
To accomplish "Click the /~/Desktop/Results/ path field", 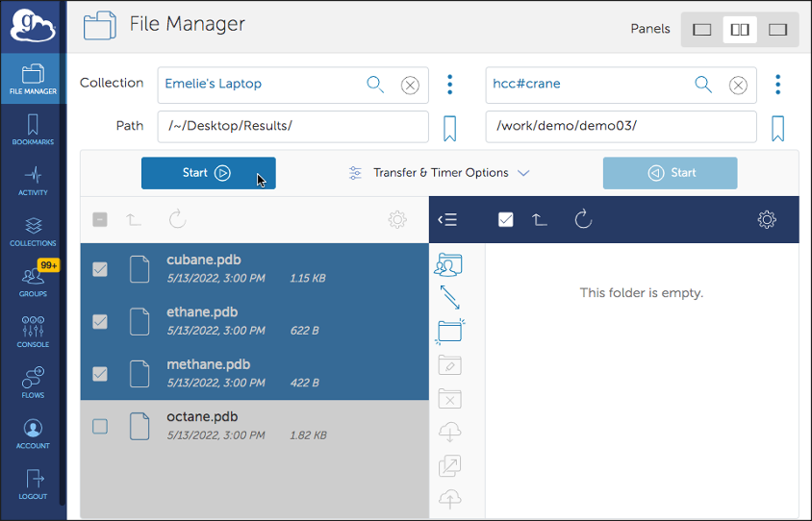I will coord(292,127).
